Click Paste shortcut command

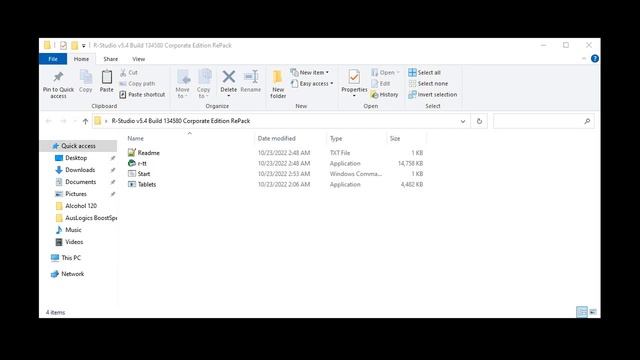[x=142, y=94]
